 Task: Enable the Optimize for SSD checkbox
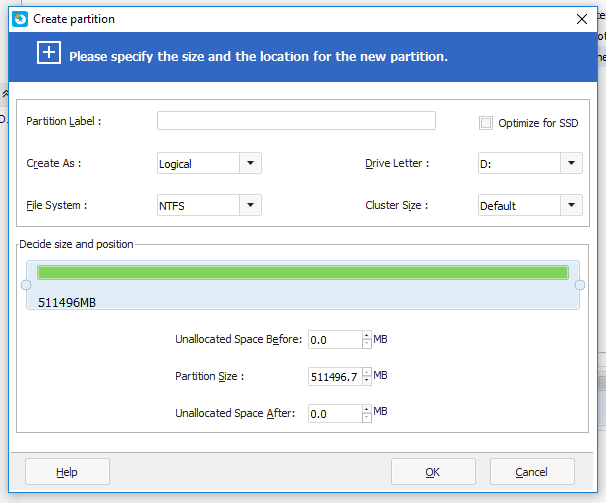pos(486,123)
